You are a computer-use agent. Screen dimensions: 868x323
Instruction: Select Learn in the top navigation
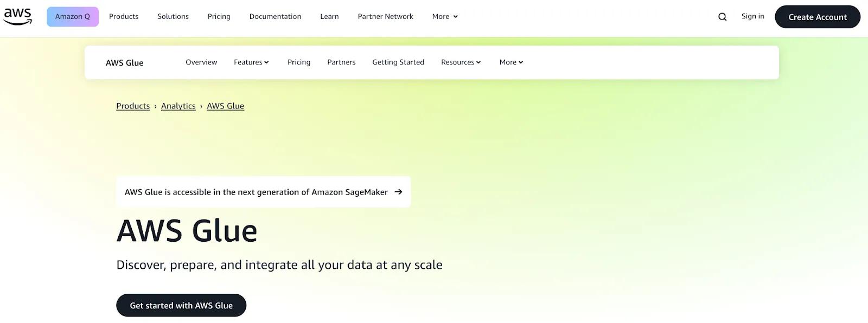(329, 17)
